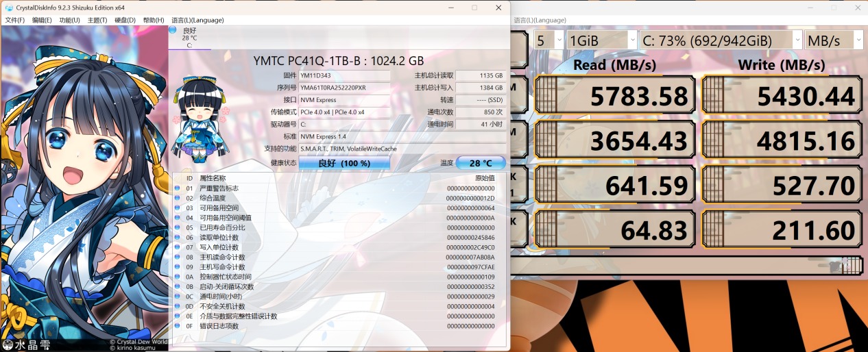
Task: Click 通电时间 value 41 小时
Action: [x=481, y=124]
